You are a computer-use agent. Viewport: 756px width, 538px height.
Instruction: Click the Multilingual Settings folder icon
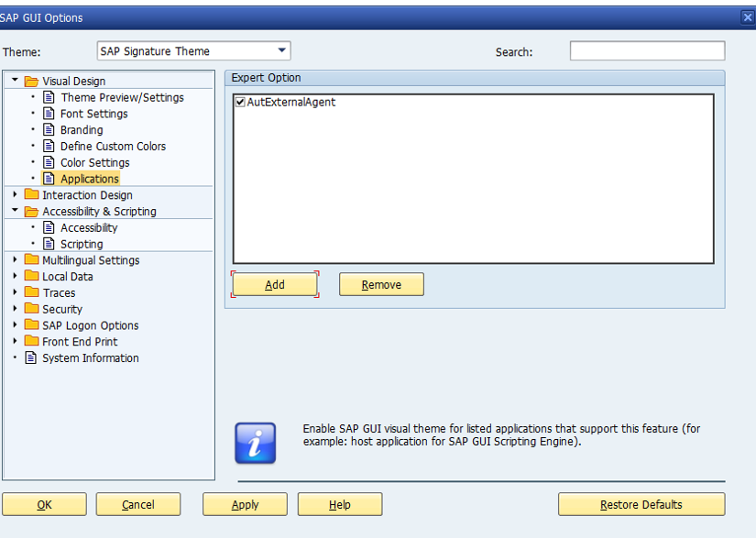click(x=31, y=259)
